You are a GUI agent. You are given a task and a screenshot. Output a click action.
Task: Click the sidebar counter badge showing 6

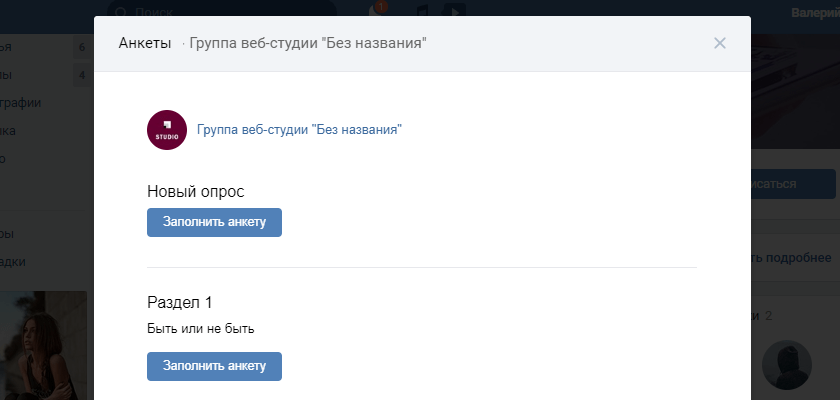tap(82, 47)
